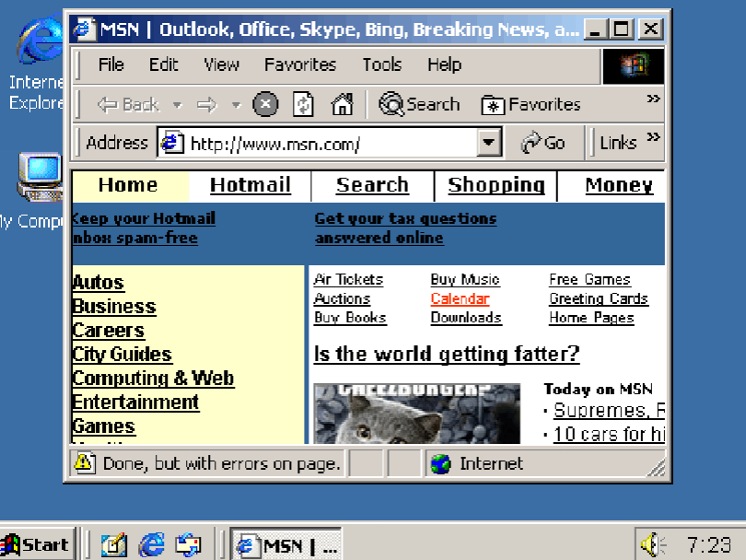The height and width of the screenshot is (560, 746).
Task: Open the Help menu
Action: pos(444,64)
